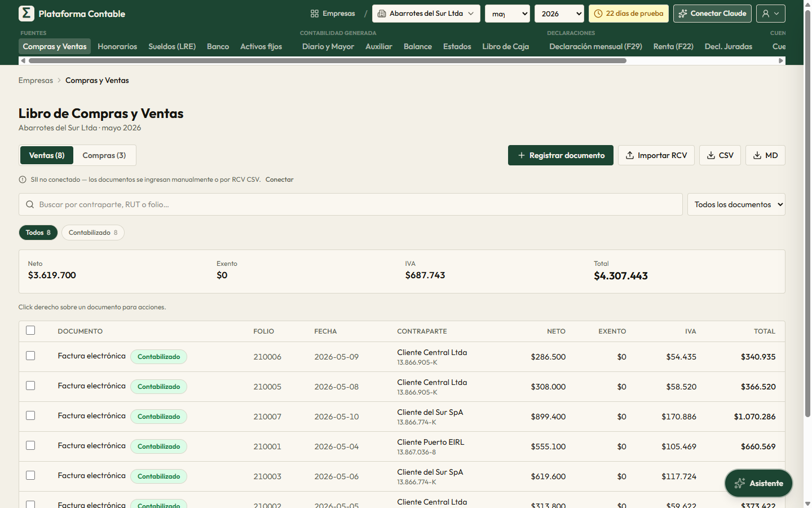The height and width of the screenshot is (508, 812).
Task: Click the sparkle icon on Conectar Claude
Action: click(683, 14)
